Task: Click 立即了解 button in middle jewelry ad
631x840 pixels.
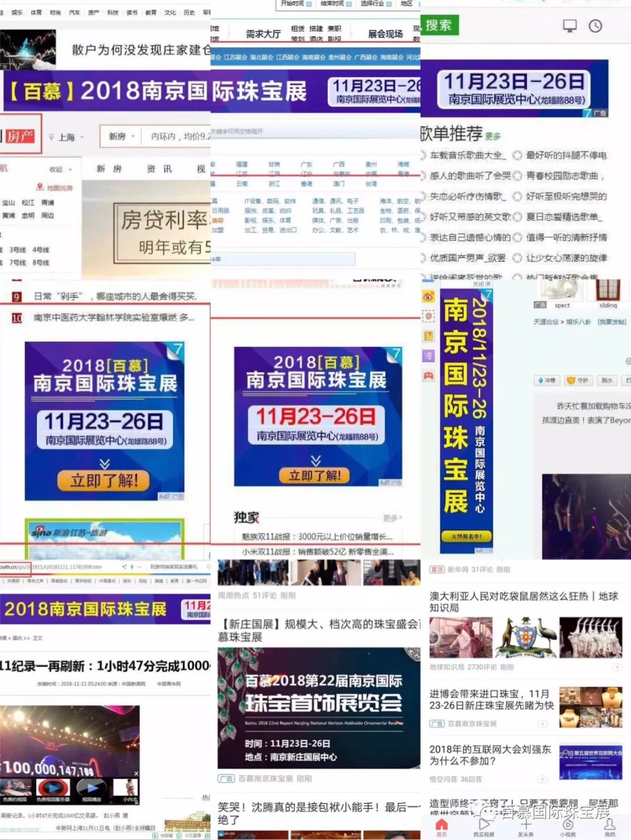Action: 315,475
